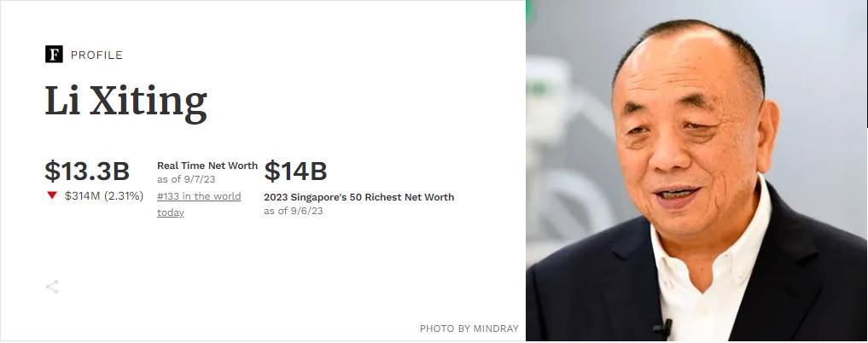Click the lapel microphone in the photo
This screenshot has height=343, width=868.
(664, 328)
